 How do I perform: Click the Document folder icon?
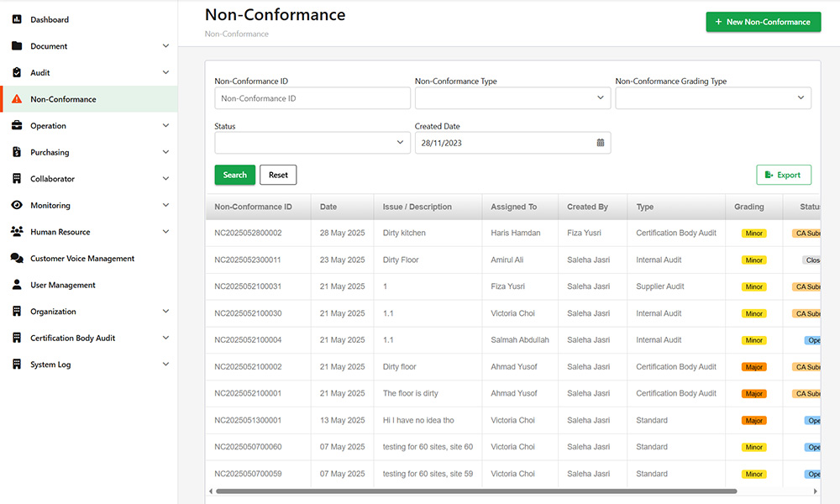17,46
